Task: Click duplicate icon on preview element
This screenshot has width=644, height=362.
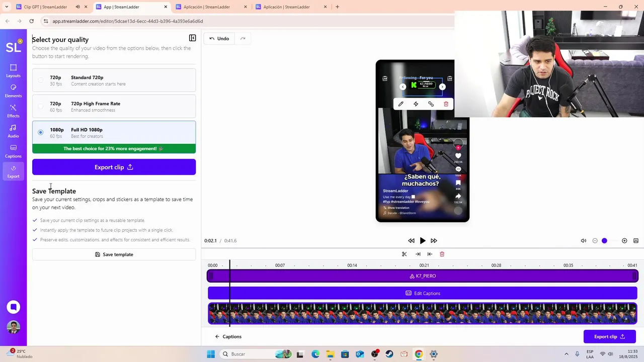Action: [431, 104]
